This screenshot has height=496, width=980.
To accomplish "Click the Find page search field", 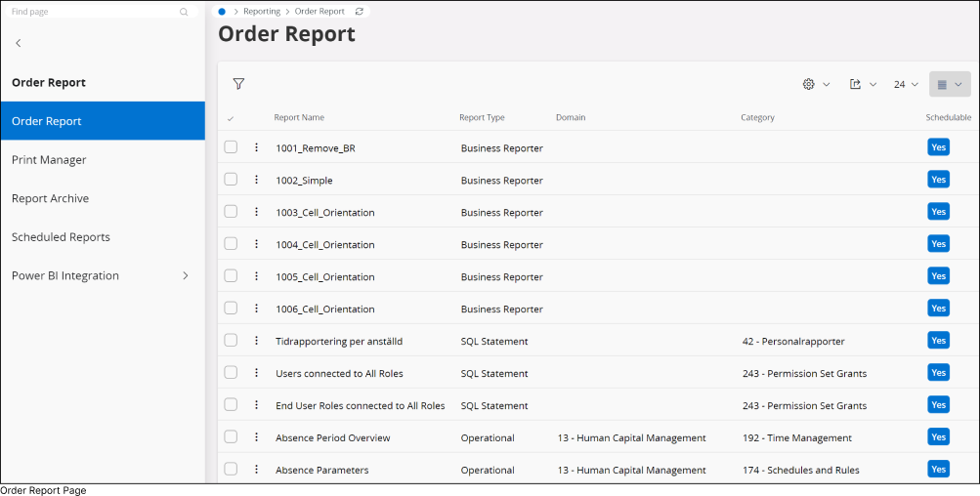I will [x=93, y=13].
